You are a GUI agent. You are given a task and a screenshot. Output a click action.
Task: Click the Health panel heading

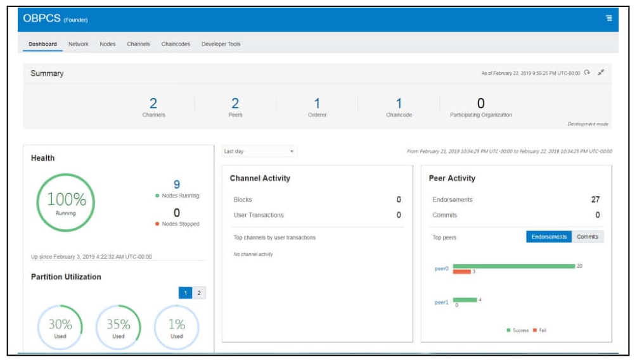(42, 158)
